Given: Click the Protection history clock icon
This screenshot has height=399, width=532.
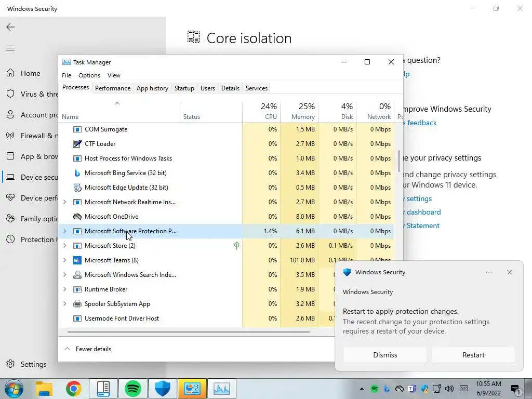Looking at the screenshot, I should (x=10, y=239).
